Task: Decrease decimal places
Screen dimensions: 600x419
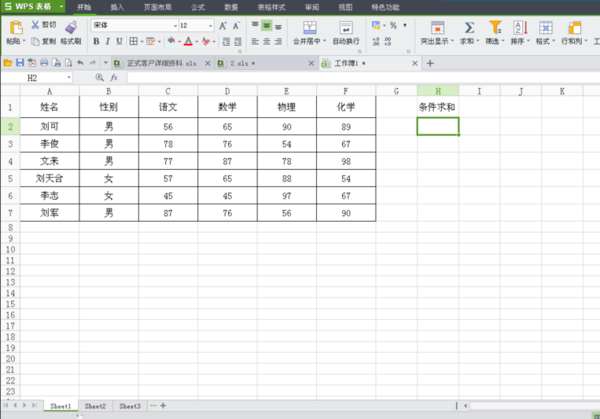Action: coord(388,41)
